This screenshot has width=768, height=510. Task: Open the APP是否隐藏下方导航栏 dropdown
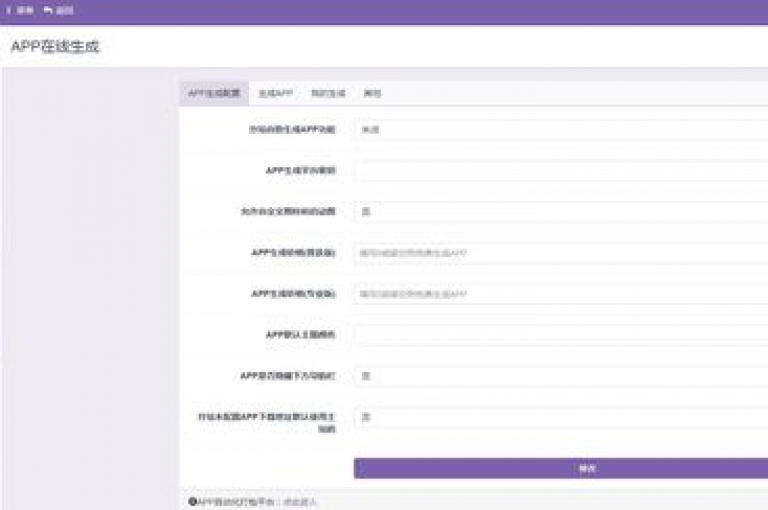pyautogui.click(x=561, y=376)
